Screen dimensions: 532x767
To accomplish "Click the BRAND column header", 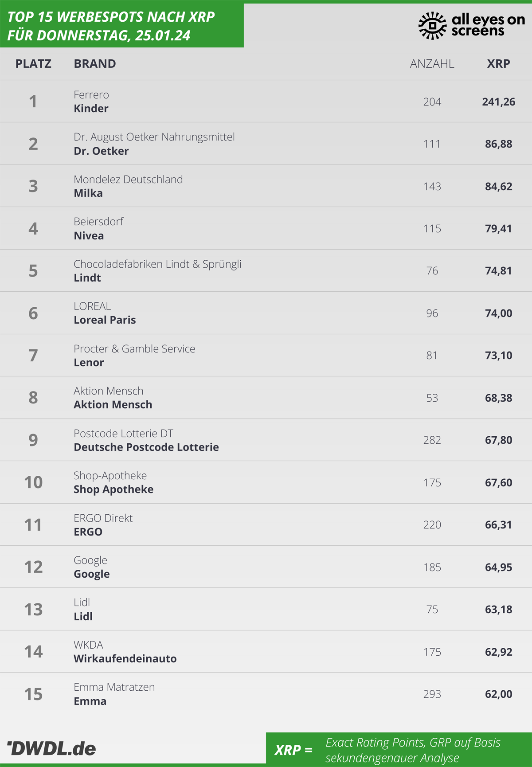I will tap(95, 64).
